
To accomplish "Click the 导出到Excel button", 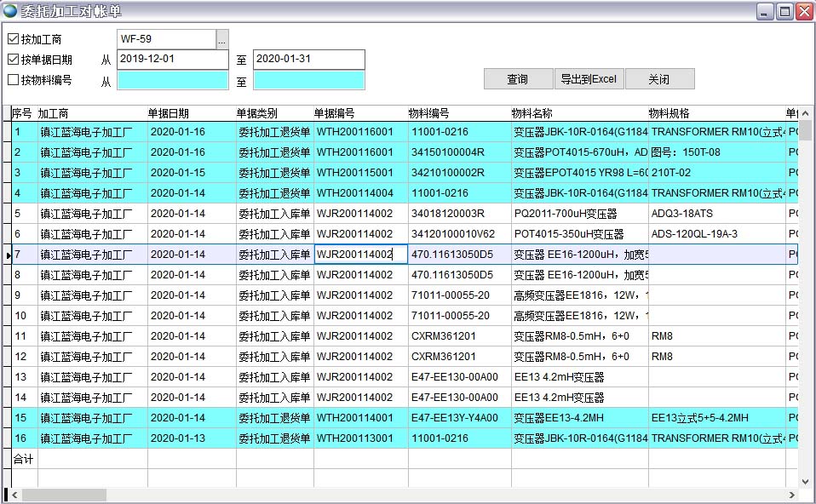I will (589, 79).
